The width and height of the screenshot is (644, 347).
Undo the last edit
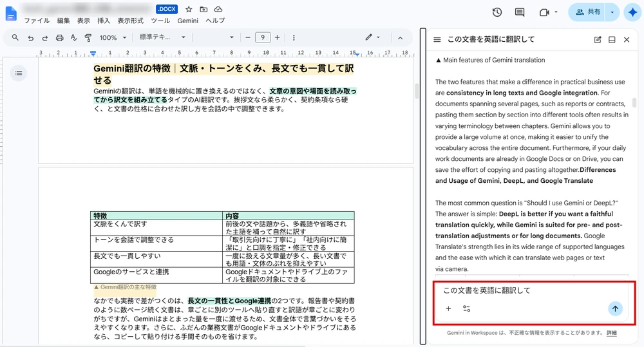point(30,38)
